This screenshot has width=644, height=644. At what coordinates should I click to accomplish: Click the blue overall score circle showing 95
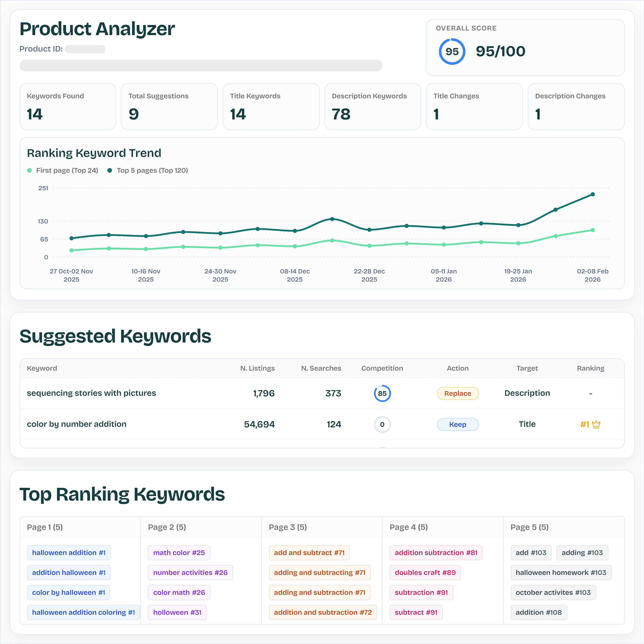[452, 51]
